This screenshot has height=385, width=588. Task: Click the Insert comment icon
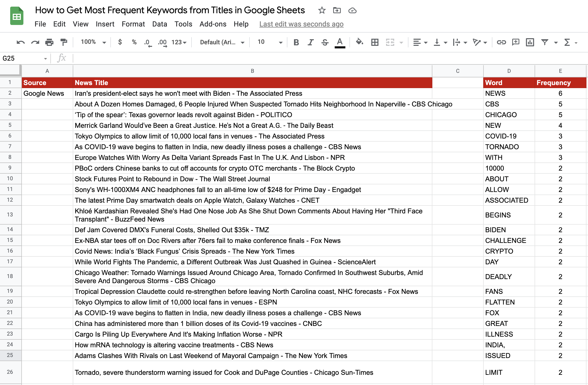point(516,42)
